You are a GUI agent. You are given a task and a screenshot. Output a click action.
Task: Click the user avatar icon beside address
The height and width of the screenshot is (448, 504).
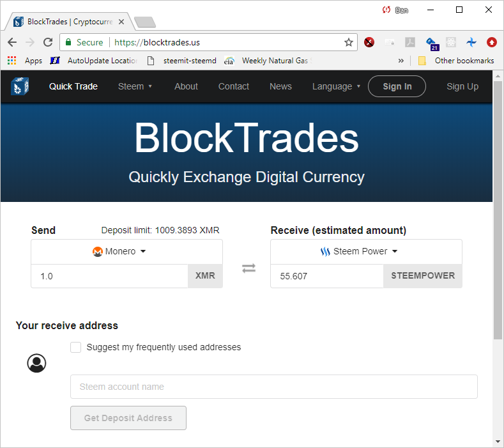36,363
